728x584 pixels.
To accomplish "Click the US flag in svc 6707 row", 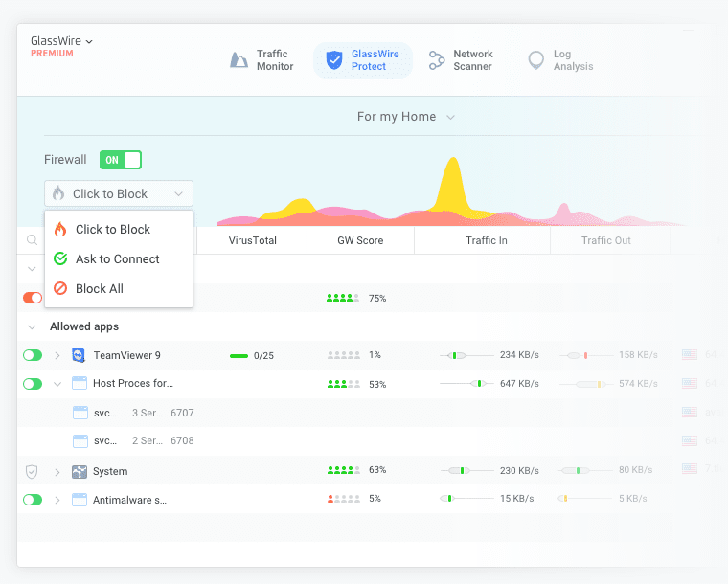I will click(690, 412).
